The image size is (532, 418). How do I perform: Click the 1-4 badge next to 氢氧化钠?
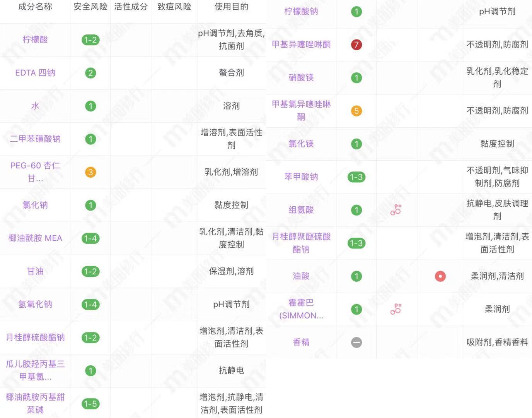coord(90,305)
